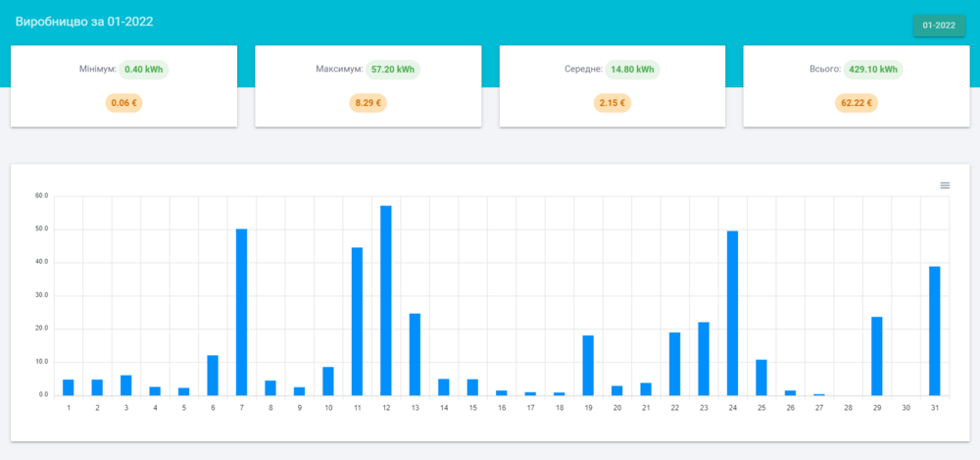
Task: Click the page title Виробницво за 01-2022
Action: point(84,22)
